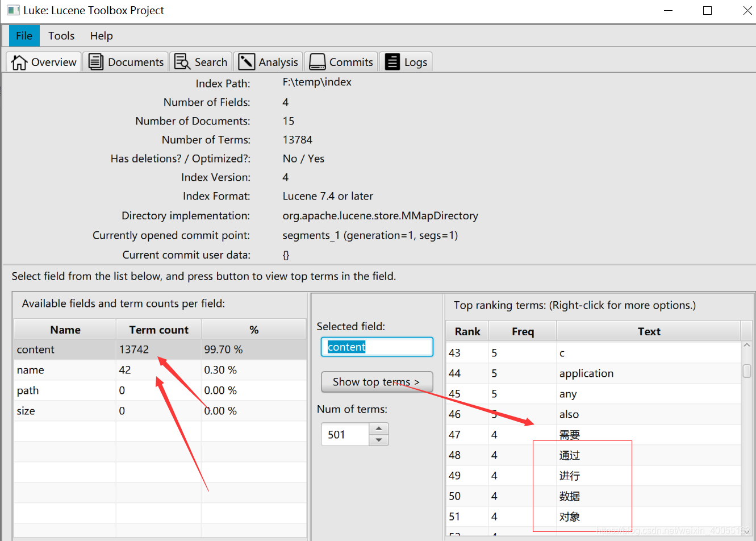756x541 pixels.
Task: Sort top terms by Freq header
Action: (x=523, y=331)
